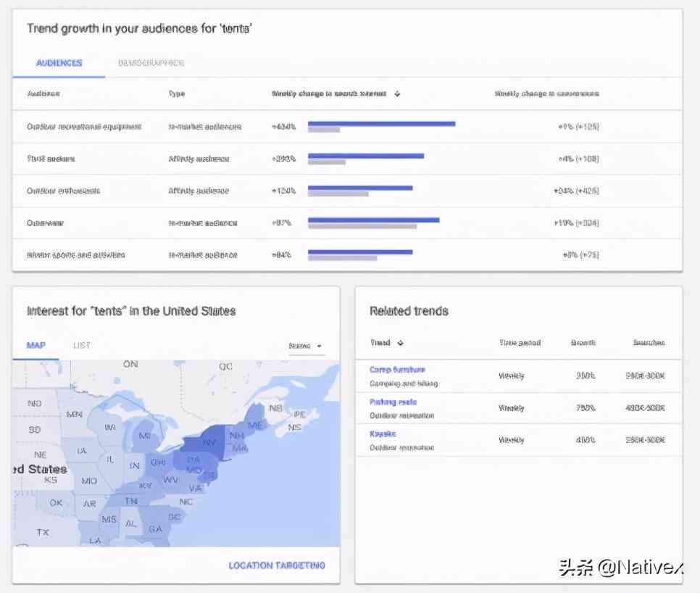This screenshot has width=700, height=593.
Task: Click Weekly change in search interest header
Action: pos(329,94)
